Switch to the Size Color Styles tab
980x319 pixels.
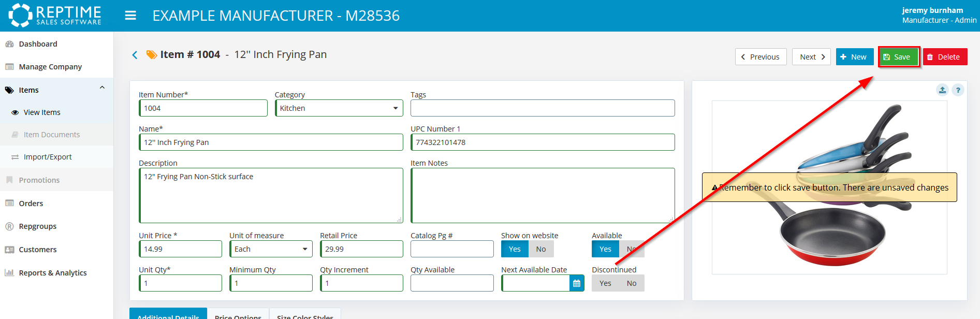[305, 314]
